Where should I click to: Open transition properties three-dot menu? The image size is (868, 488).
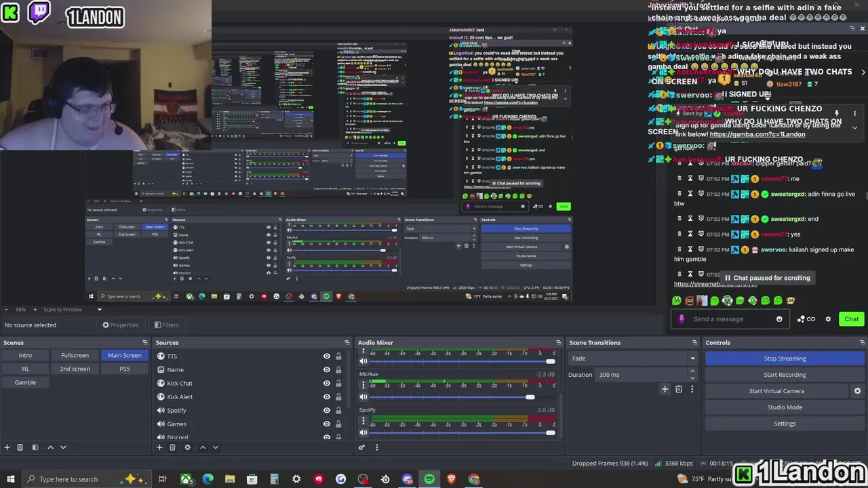pos(692,389)
